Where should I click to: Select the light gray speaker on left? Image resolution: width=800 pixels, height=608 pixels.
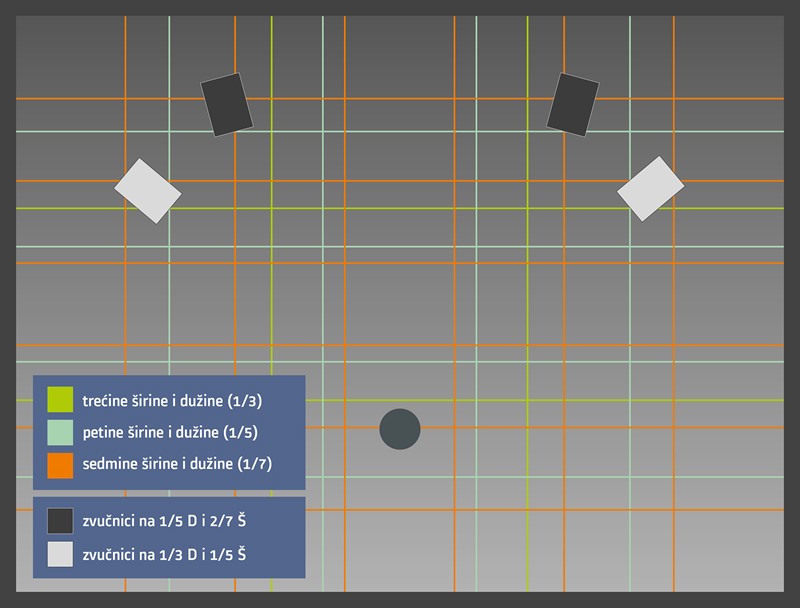coord(148,190)
